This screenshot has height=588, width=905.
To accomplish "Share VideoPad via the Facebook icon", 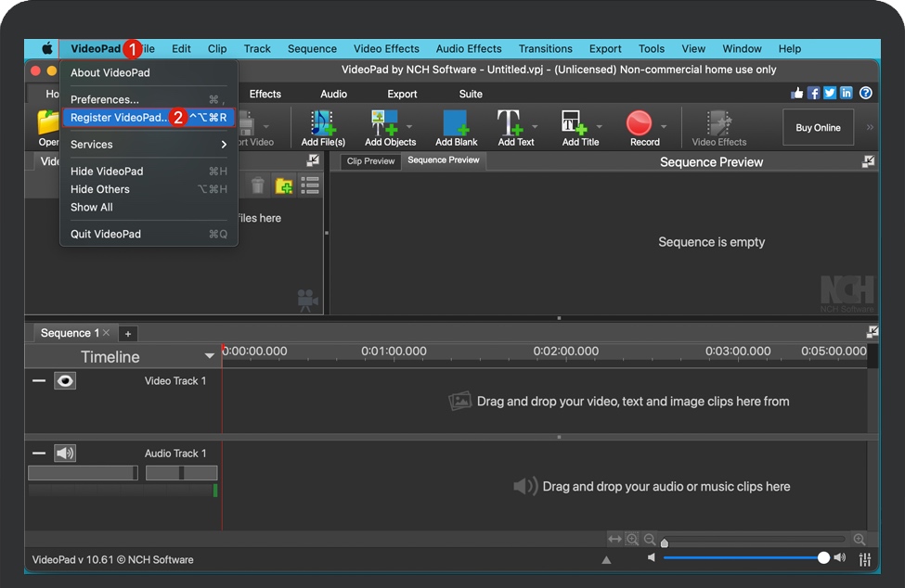I will point(813,93).
